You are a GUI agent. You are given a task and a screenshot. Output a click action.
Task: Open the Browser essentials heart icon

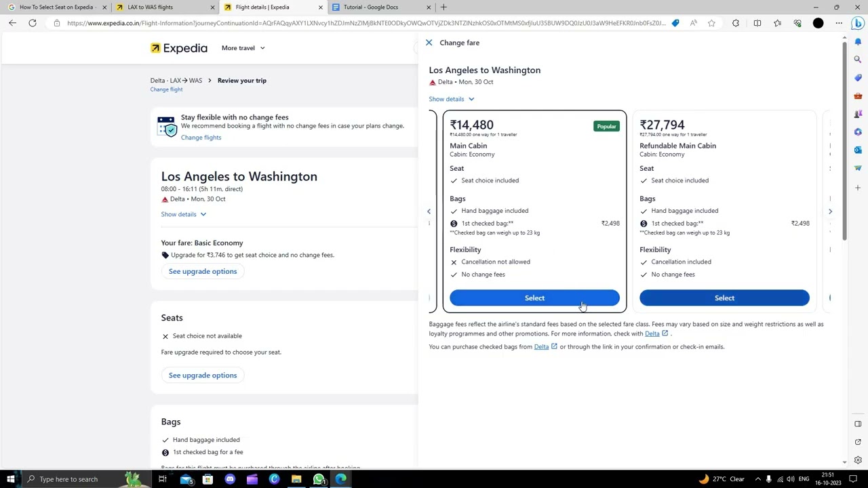pos(797,23)
